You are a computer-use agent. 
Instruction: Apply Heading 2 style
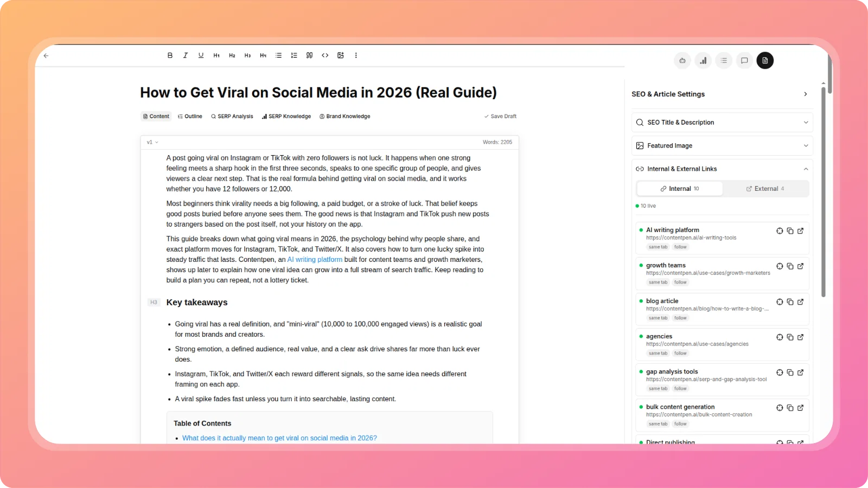click(x=232, y=55)
